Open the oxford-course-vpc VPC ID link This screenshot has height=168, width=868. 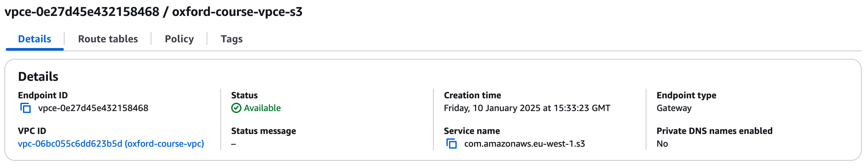[111, 144]
